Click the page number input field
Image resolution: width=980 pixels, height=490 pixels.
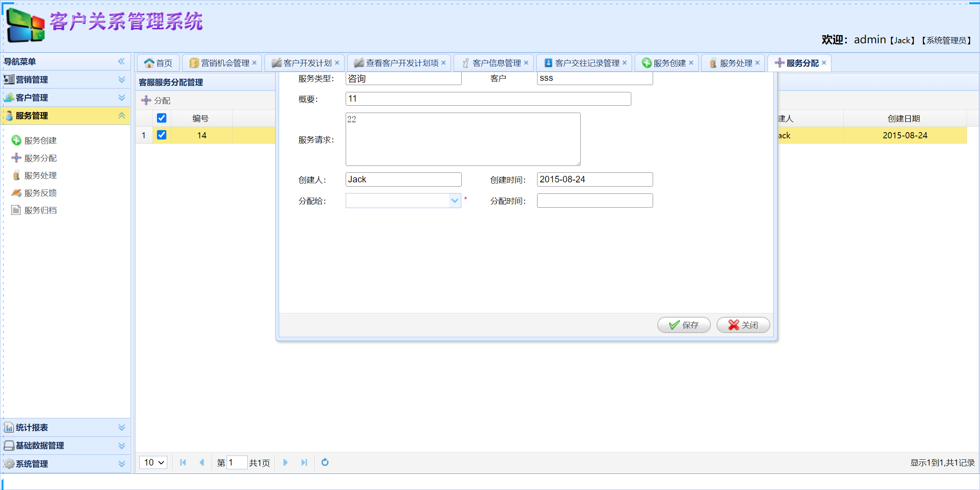point(237,462)
